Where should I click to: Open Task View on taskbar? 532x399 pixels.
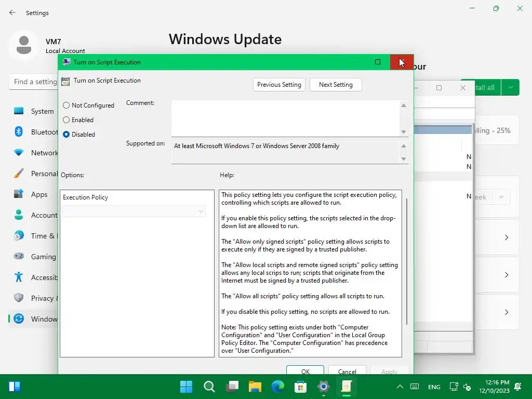pyautogui.click(x=232, y=387)
